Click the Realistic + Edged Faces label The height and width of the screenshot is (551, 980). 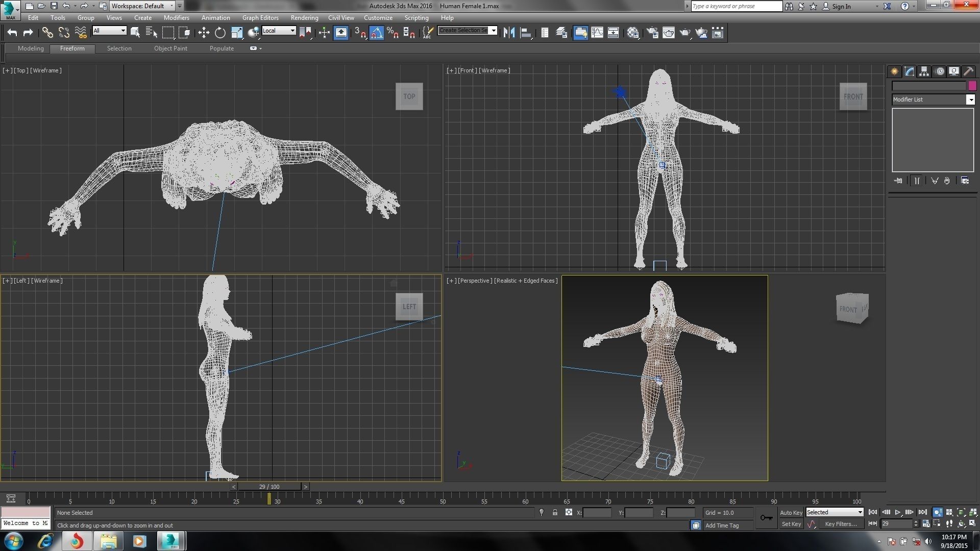tap(526, 281)
